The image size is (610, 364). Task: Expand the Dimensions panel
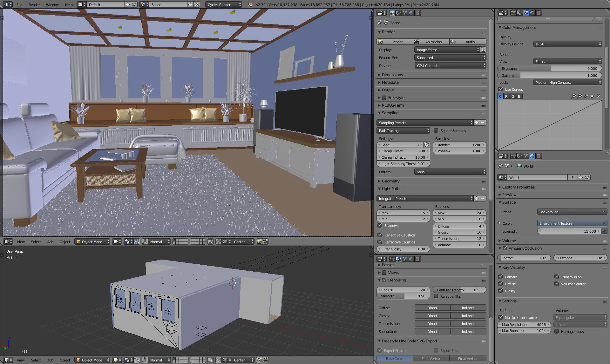(392, 75)
